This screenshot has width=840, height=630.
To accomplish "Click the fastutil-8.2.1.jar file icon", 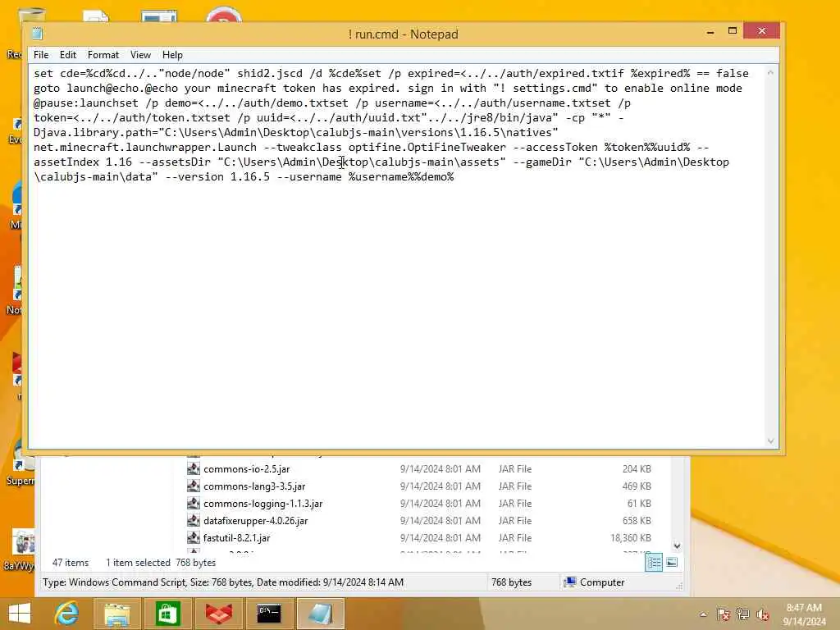I will 194,537.
